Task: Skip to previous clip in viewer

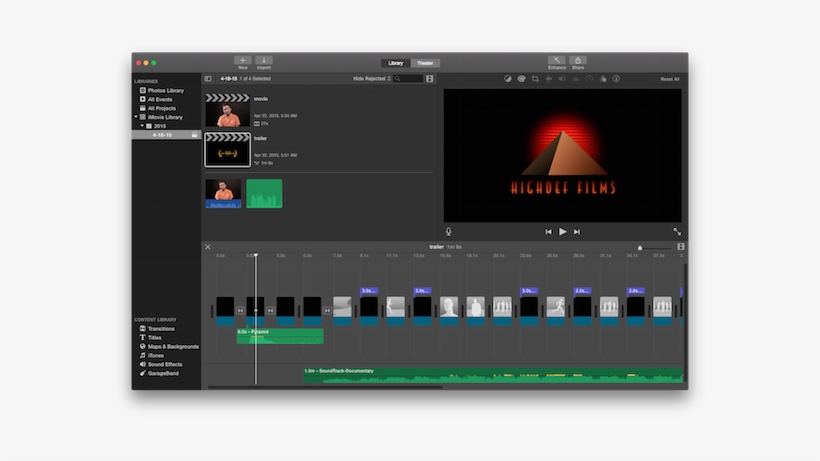Action: [x=548, y=232]
